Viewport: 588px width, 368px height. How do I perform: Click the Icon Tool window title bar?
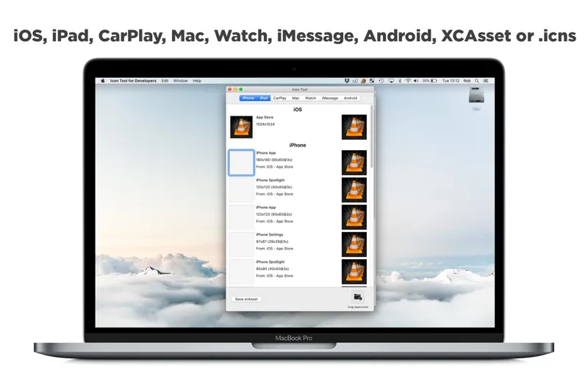click(300, 89)
